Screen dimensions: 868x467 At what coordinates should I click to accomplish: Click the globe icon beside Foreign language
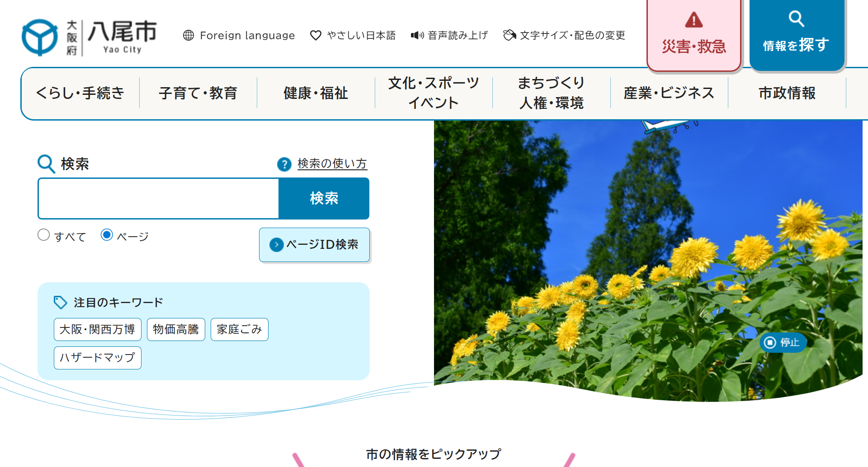[x=189, y=35]
